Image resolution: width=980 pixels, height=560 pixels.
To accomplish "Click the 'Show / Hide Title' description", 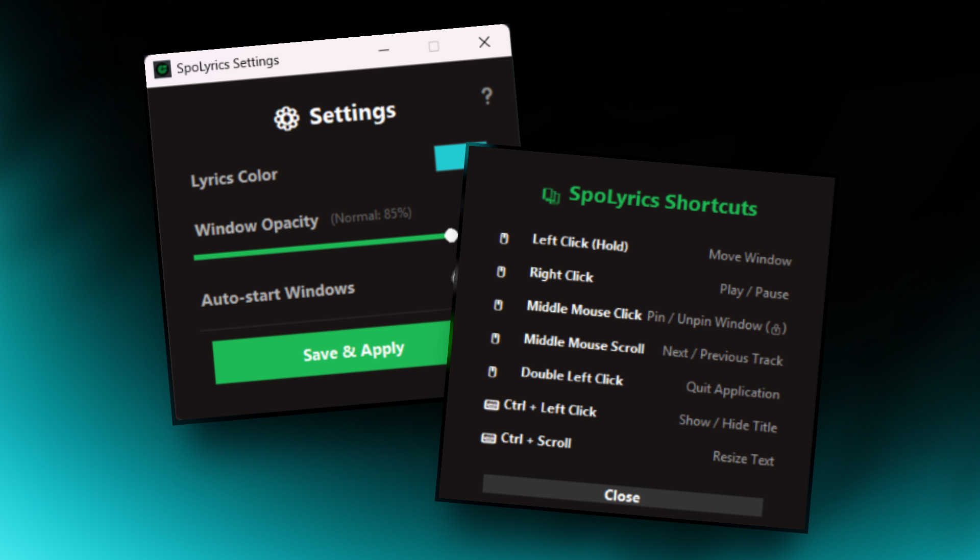I will pyautogui.click(x=728, y=423).
